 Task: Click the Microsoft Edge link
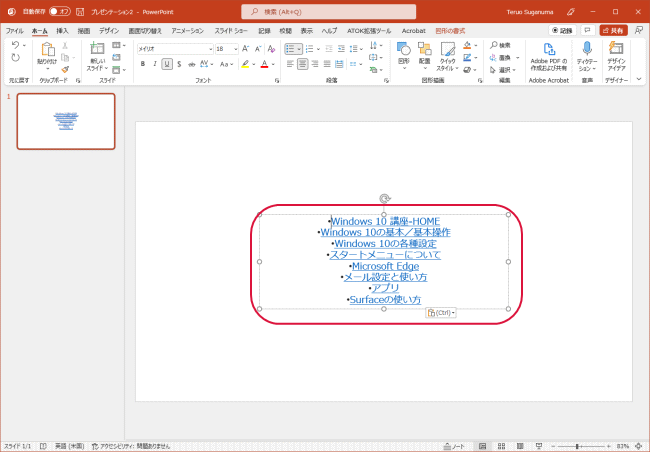pyautogui.click(x=386, y=266)
